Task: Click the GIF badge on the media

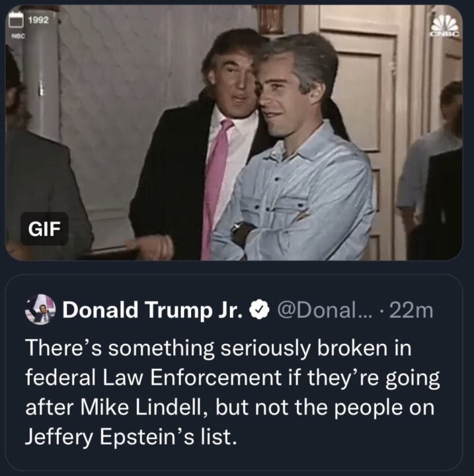Action: (44, 229)
